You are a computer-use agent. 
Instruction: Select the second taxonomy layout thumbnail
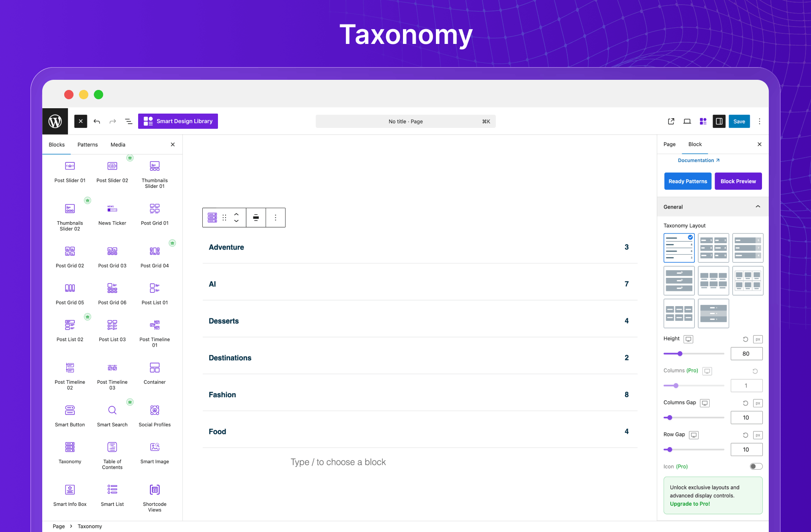(x=713, y=248)
